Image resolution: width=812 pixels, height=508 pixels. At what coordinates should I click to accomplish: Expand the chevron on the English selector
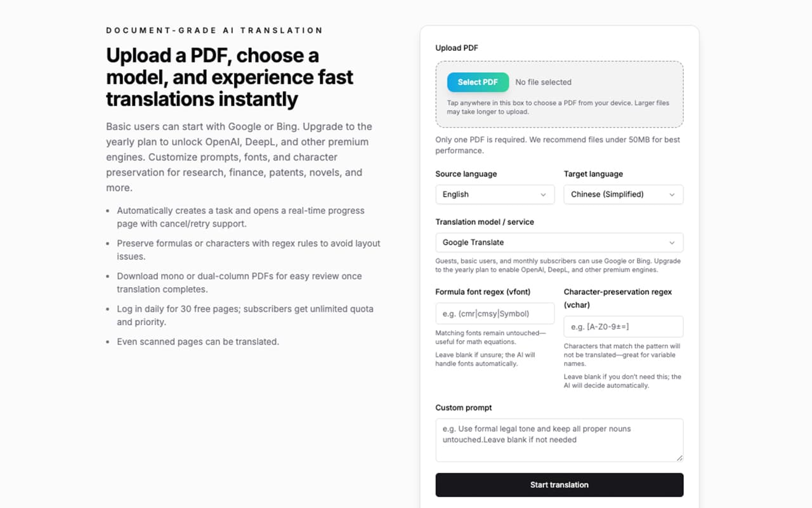pos(544,194)
